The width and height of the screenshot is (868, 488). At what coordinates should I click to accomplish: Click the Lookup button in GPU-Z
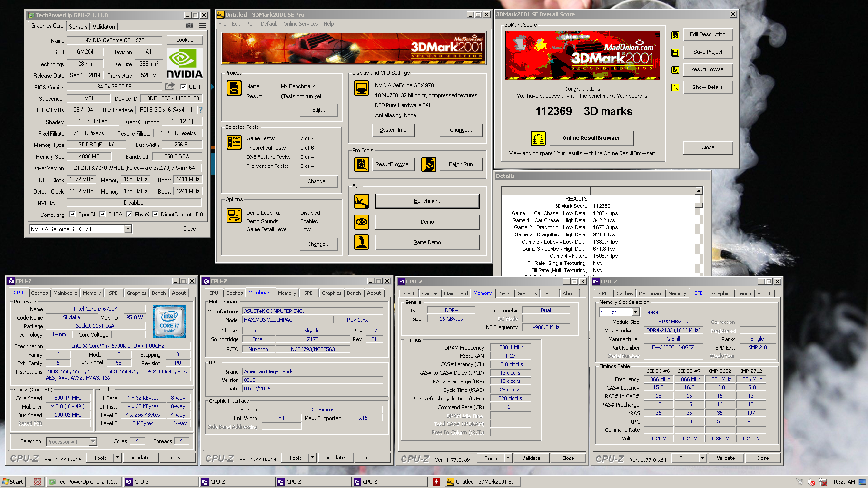[x=185, y=40]
